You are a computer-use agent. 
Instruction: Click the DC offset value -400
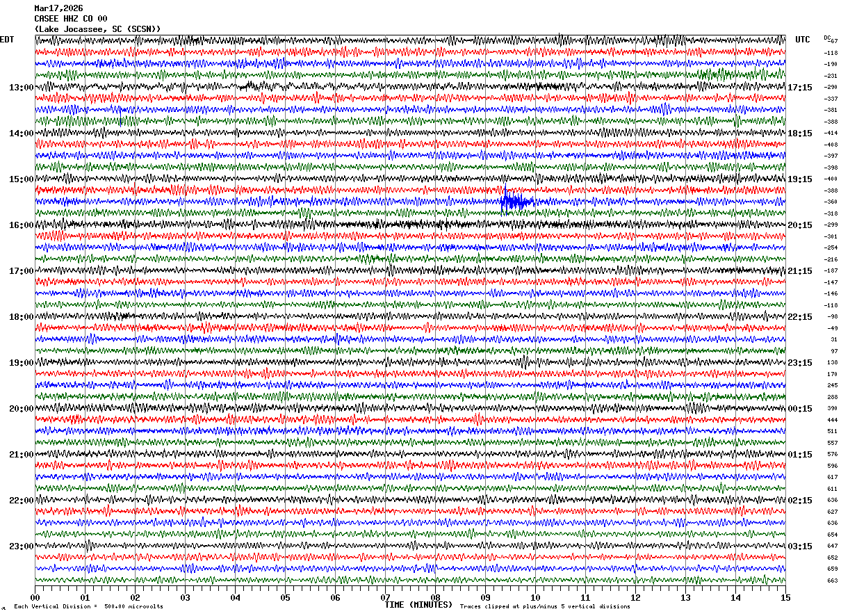(831, 179)
